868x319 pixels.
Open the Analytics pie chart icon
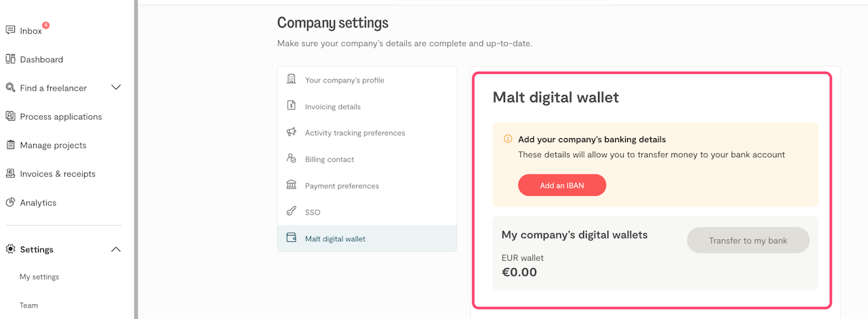coord(10,203)
